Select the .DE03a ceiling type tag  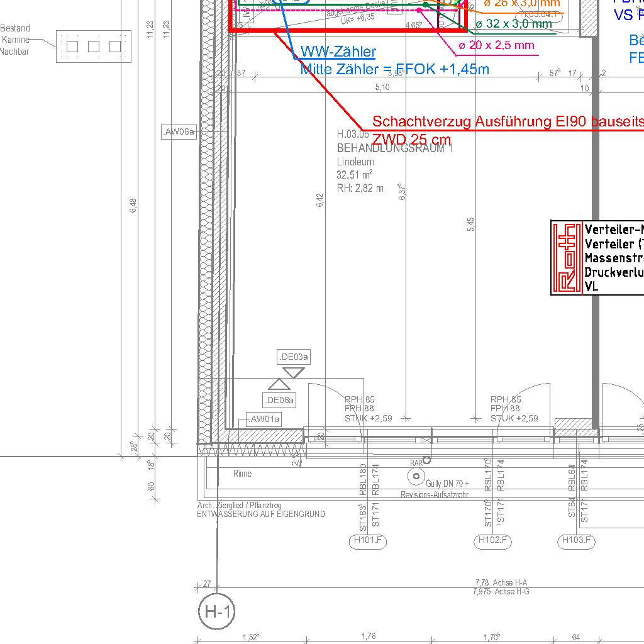click(x=294, y=357)
